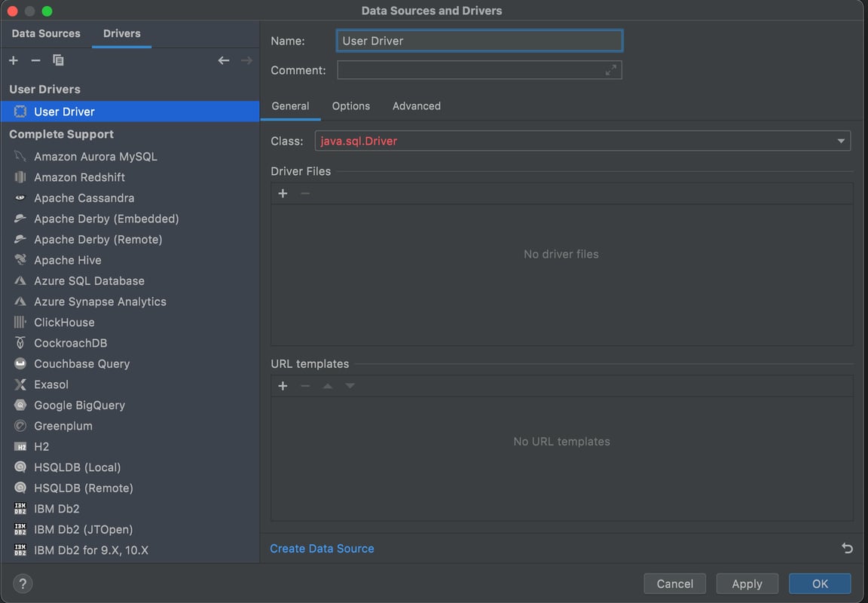Open the Advanced tab
The height and width of the screenshot is (603, 868).
417,106
